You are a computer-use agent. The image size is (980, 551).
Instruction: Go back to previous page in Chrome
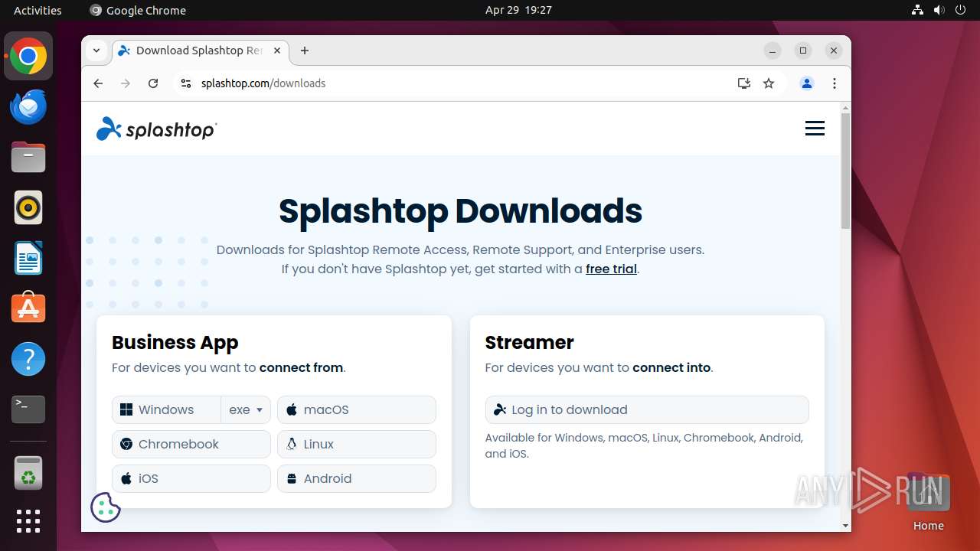(x=98, y=83)
